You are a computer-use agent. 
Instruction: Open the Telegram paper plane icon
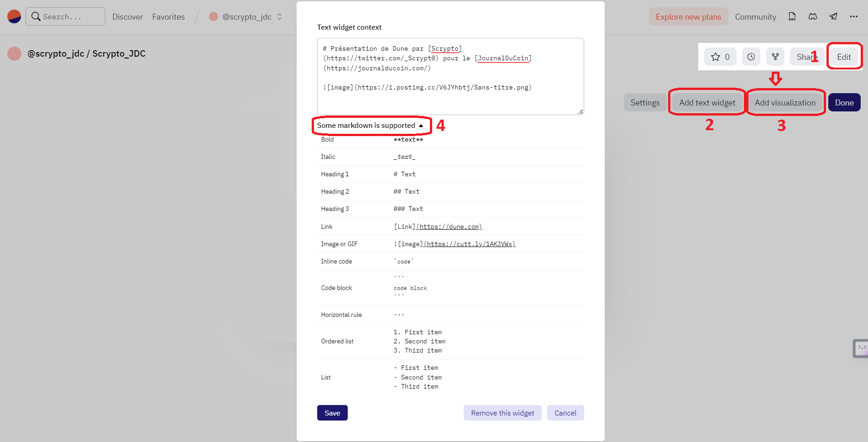[833, 16]
